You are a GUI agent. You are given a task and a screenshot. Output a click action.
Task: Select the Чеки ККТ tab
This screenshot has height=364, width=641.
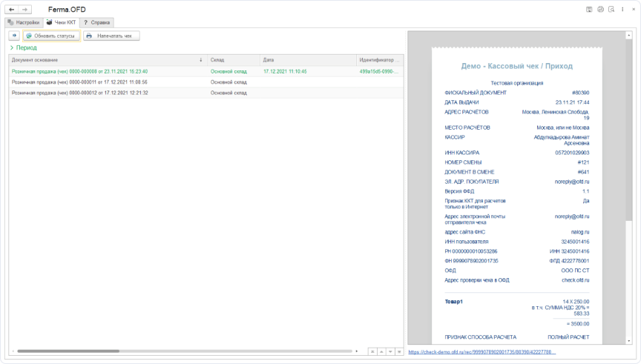(62, 22)
